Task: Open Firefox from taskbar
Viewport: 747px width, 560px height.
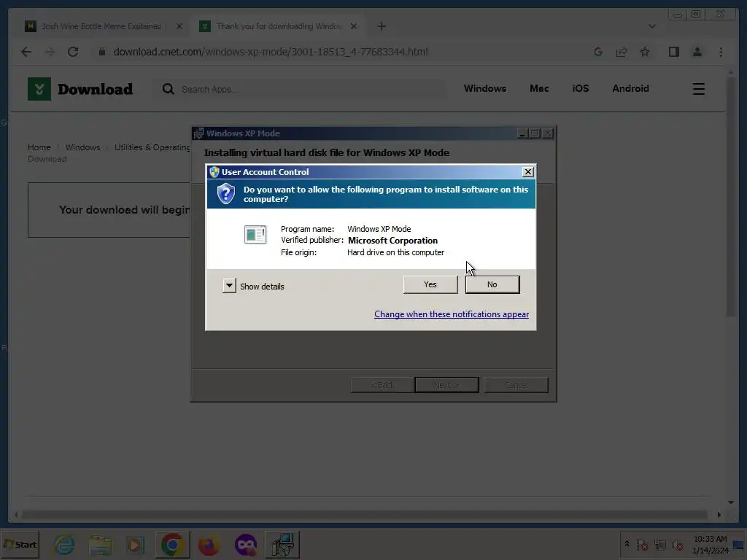Action: pos(209,544)
